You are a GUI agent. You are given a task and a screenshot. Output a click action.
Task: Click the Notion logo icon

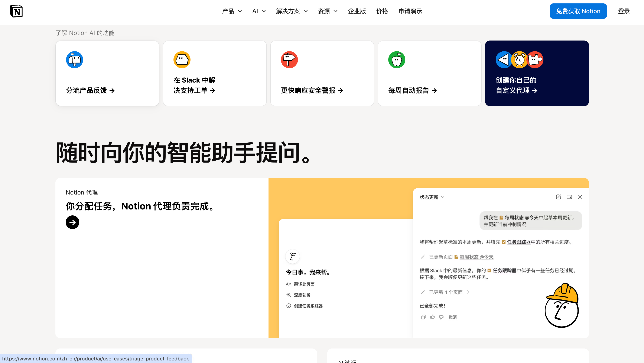point(16,11)
